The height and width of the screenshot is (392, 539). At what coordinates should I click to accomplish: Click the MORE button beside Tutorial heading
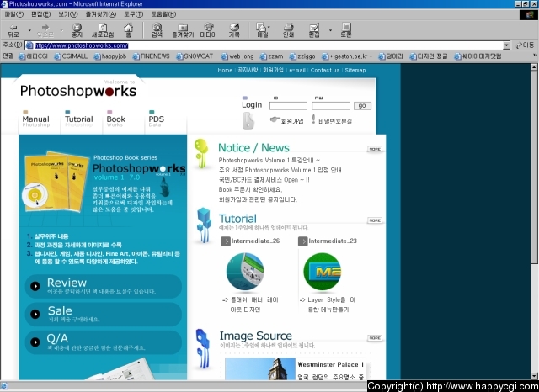[x=375, y=220]
